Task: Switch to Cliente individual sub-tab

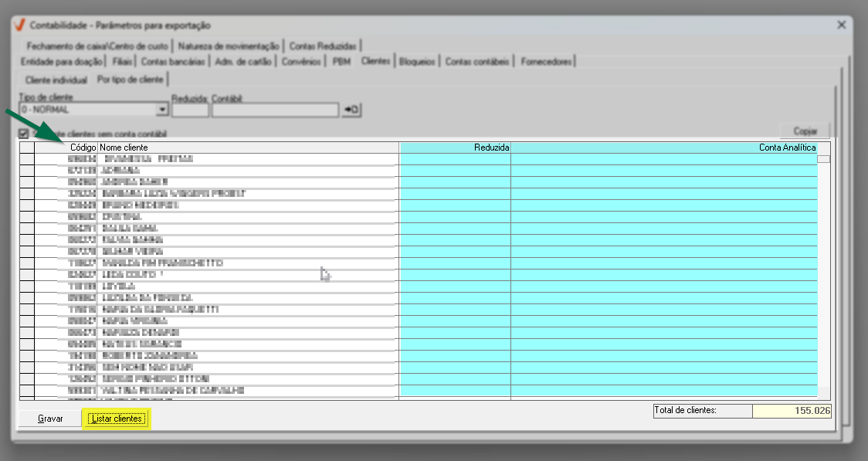Action: pos(56,80)
